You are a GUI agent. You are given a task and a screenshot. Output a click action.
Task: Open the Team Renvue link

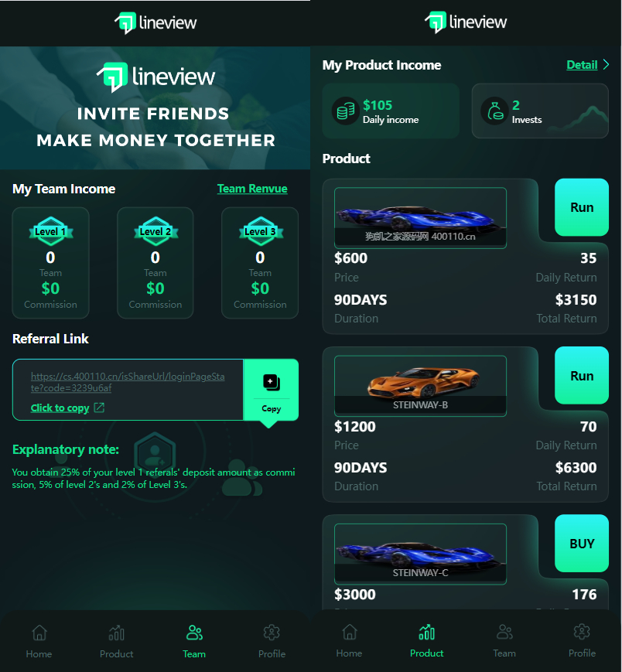click(x=252, y=189)
